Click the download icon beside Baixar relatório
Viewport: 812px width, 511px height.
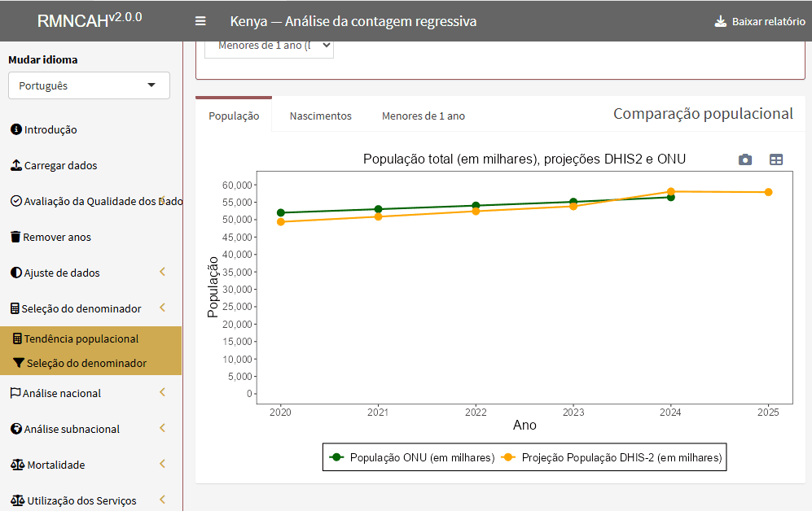pyautogui.click(x=720, y=21)
